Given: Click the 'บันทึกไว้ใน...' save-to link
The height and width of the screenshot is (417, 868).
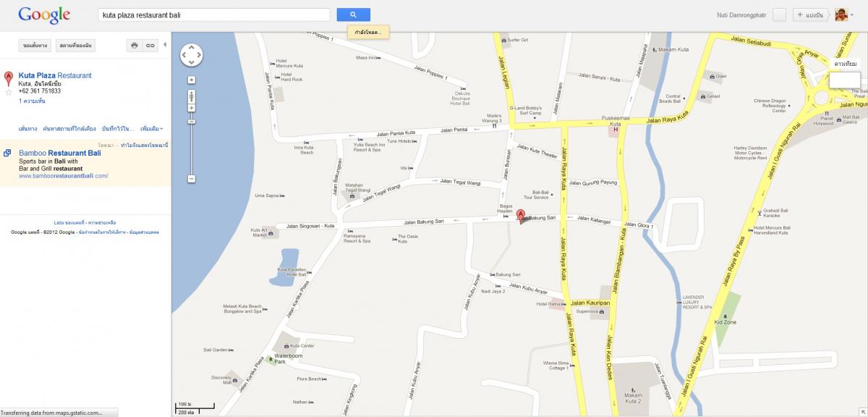Looking at the screenshot, I should pyautogui.click(x=119, y=128).
